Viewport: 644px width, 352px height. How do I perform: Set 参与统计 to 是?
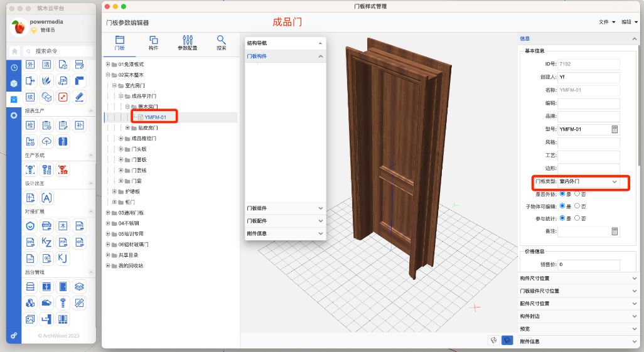click(562, 218)
